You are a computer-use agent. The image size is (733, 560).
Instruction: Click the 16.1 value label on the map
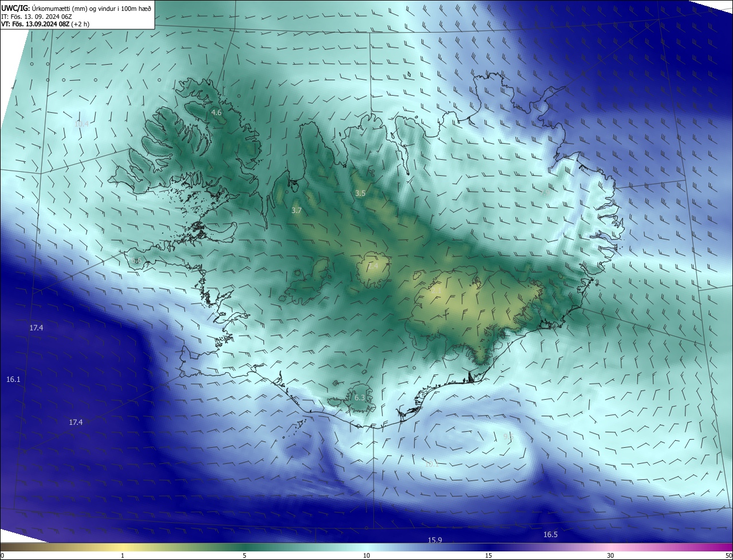[x=13, y=380]
